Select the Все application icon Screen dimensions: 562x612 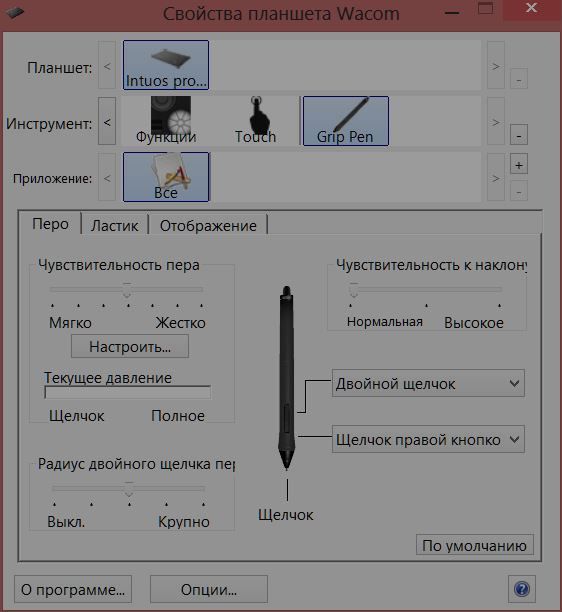point(166,177)
